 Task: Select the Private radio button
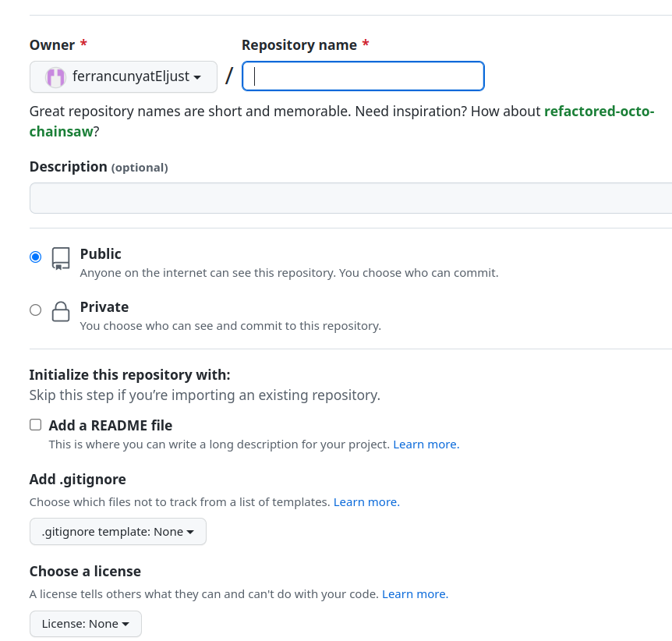pos(35,310)
